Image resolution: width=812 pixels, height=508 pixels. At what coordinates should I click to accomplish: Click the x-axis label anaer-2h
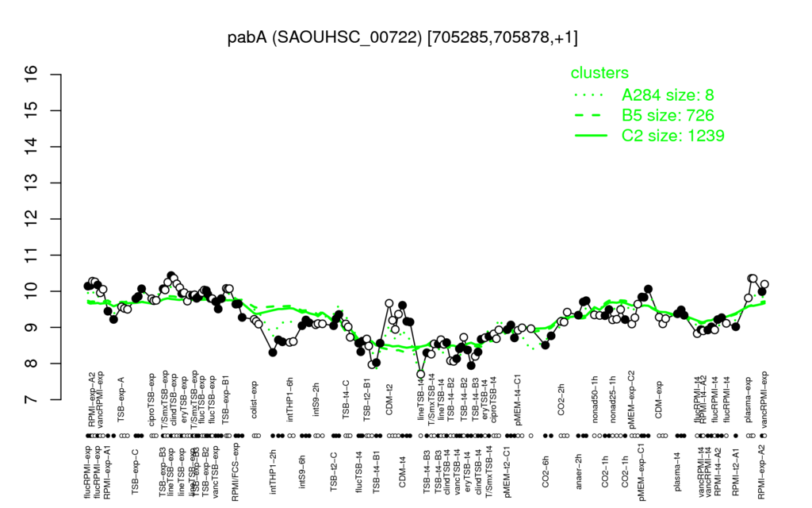(x=579, y=471)
